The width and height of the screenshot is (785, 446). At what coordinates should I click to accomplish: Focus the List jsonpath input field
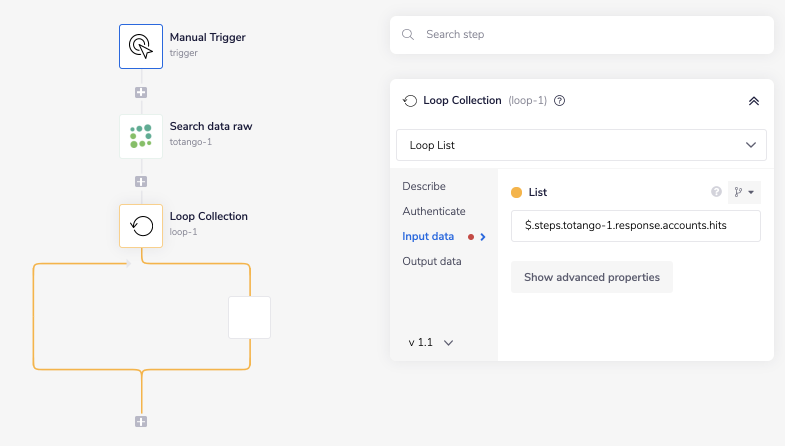pyautogui.click(x=635, y=226)
